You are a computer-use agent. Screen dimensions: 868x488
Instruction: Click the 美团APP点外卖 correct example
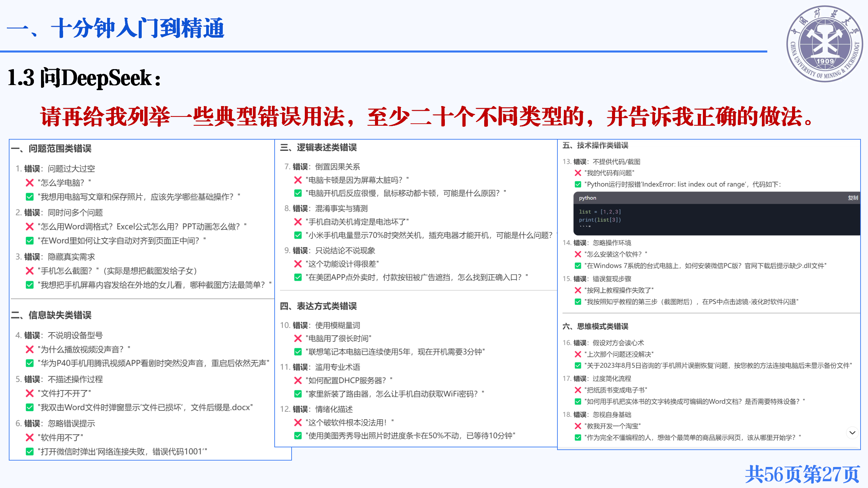[417, 278]
